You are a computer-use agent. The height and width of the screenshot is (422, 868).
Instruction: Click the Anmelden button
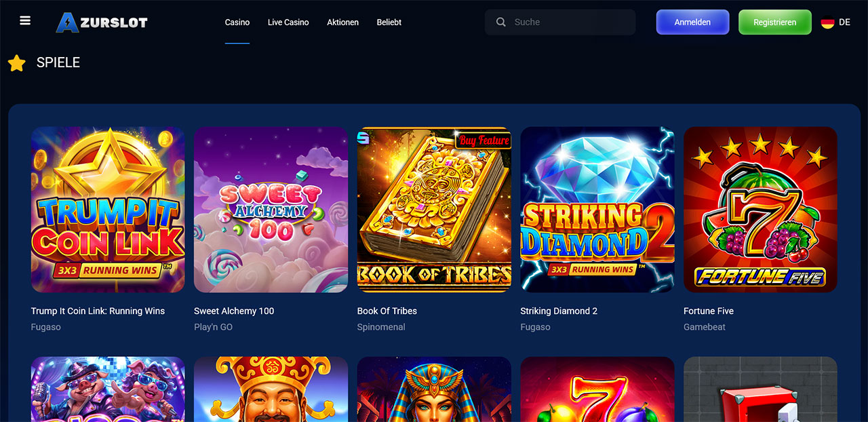[x=692, y=22]
